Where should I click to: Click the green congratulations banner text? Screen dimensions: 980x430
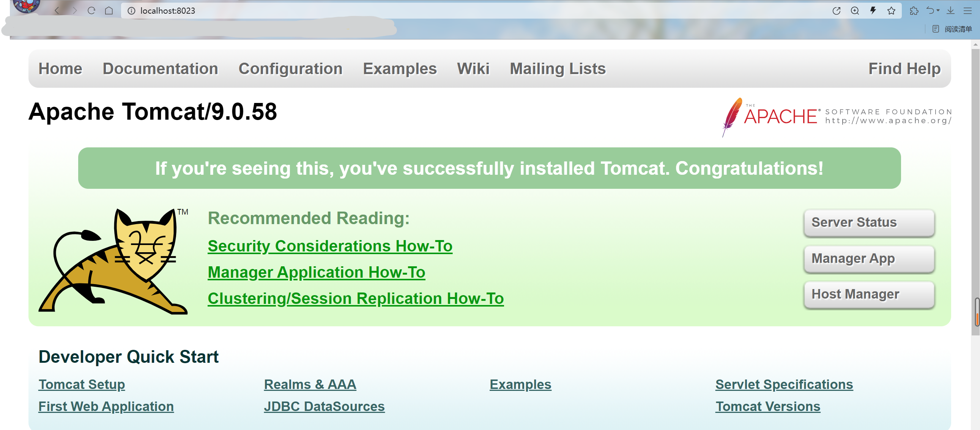pyautogui.click(x=489, y=168)
